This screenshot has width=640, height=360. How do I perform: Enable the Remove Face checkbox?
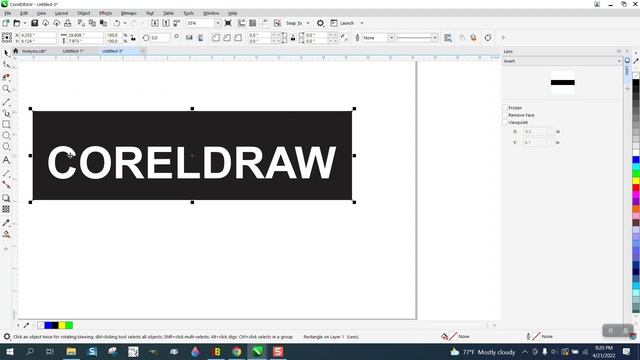(505, 115)
